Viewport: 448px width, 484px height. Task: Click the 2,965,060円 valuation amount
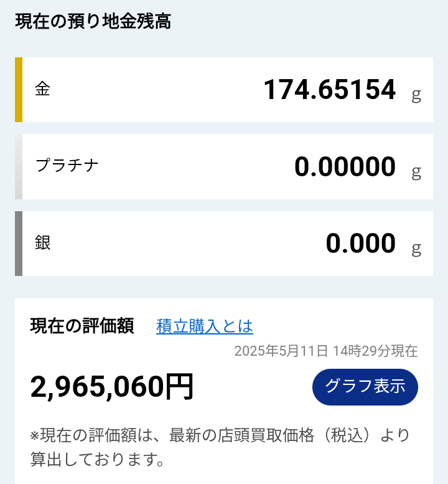coord(111,387)
